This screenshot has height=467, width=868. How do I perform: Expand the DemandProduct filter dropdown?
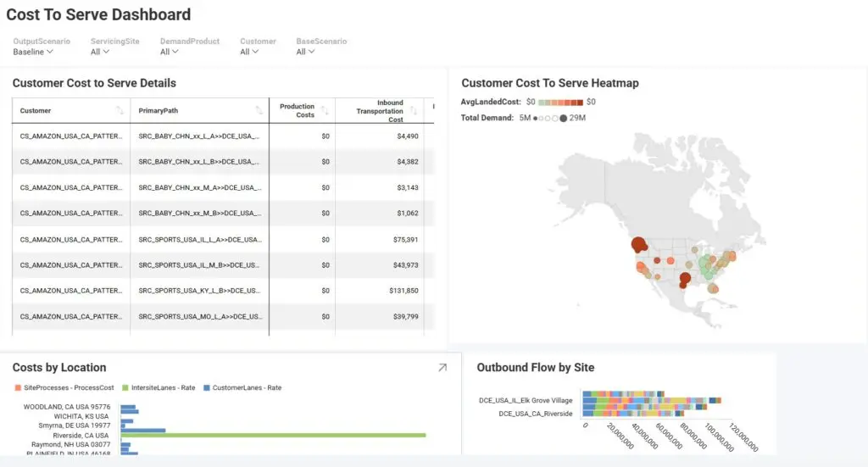click(170, 52)
